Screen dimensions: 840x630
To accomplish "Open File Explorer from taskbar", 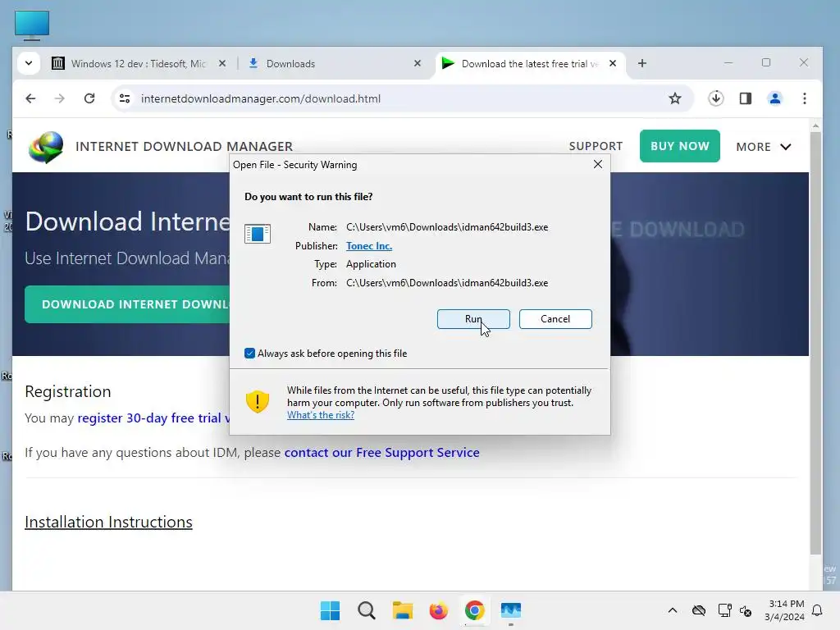I will [402, 610].
